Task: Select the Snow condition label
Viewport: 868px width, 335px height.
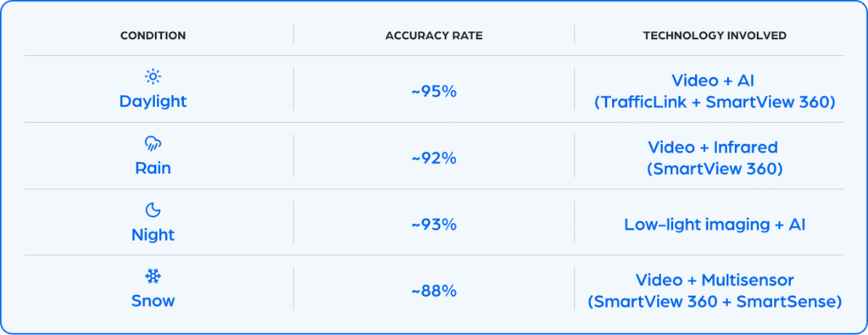Action: pos(153,301)
